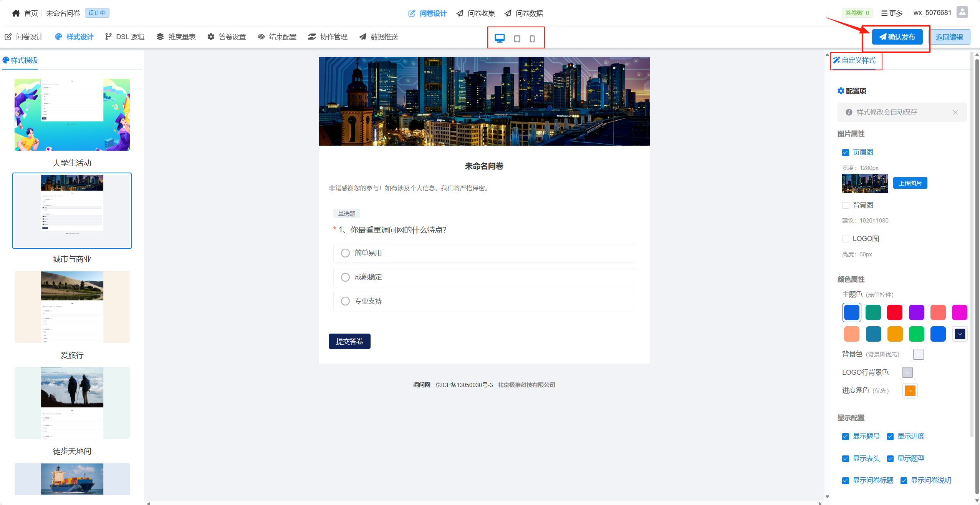980x505 pixels.
Task: Click the 确认发布 button
Action: [897, 37]
